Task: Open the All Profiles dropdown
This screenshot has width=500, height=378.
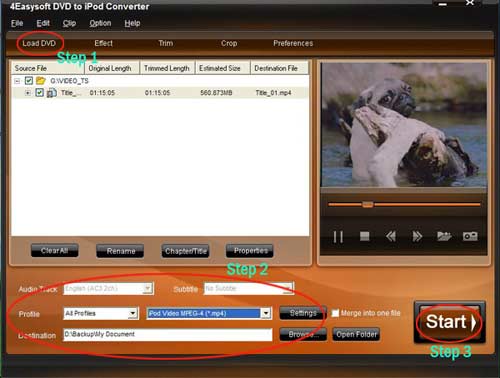Action: click(x=133, y=313)
